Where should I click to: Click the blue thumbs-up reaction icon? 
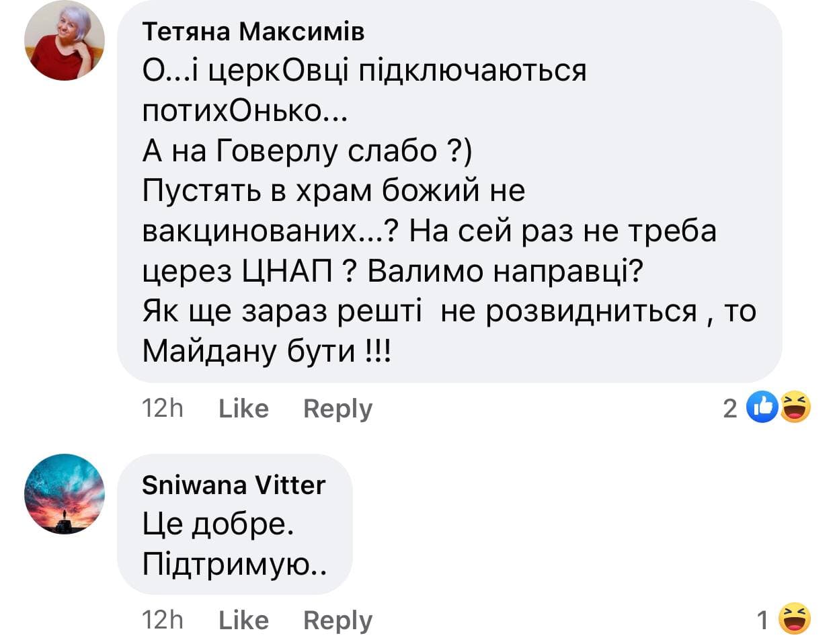pyautogui.click(x=762, y=407)
